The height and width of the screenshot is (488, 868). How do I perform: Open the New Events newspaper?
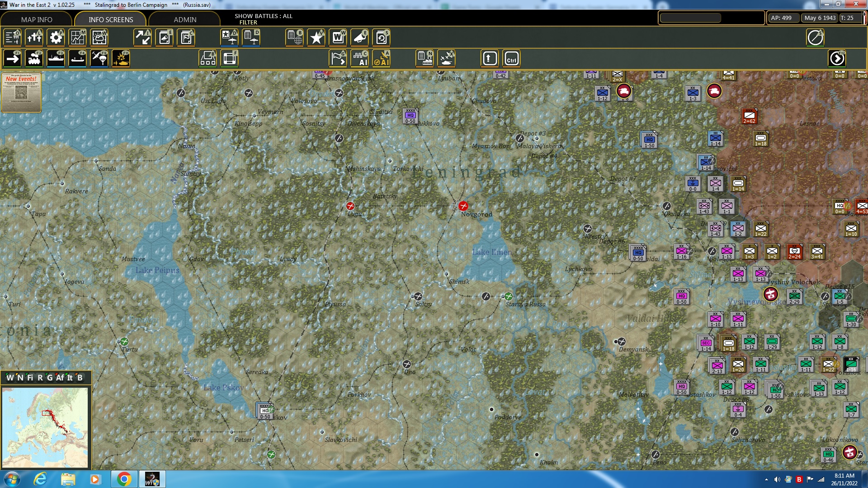point(21,92)
